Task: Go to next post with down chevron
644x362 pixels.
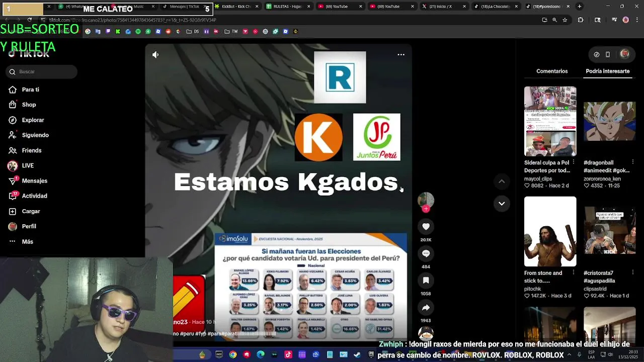Action: point(502,204)
